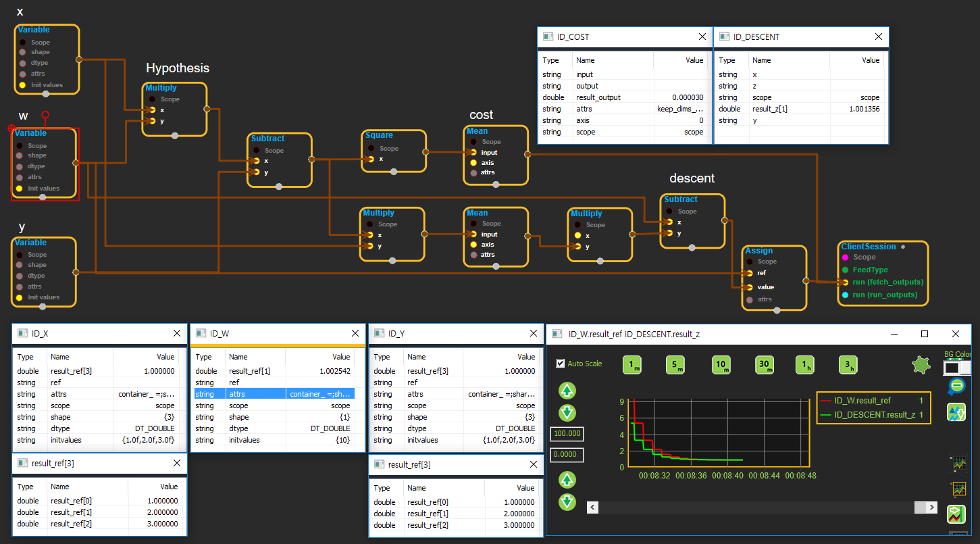Click blue waveform icon with down arrow

tap(956, 412)
